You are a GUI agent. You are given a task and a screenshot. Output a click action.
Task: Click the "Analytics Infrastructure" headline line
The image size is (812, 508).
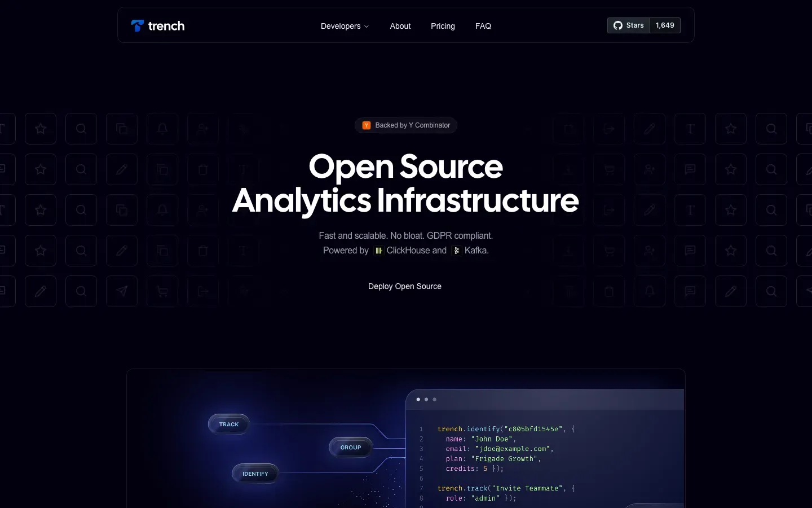click(405, 200)
